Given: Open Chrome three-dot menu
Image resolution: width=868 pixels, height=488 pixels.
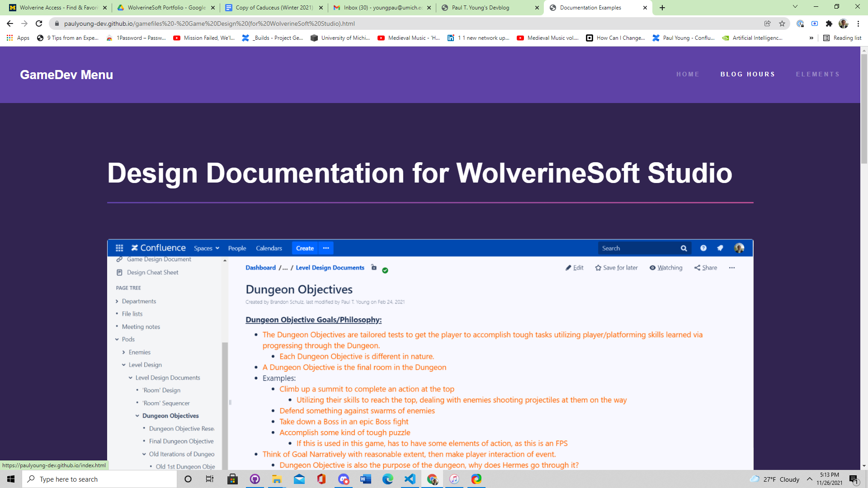Looking at the screenshot, I should click(x=858, y=23).
